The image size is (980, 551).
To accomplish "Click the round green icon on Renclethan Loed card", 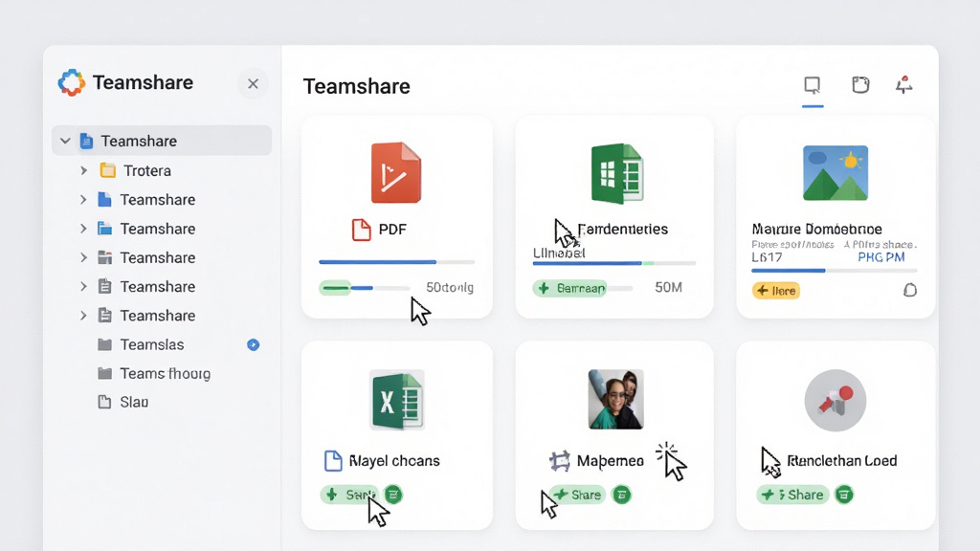I will click(x=844, y=495).
